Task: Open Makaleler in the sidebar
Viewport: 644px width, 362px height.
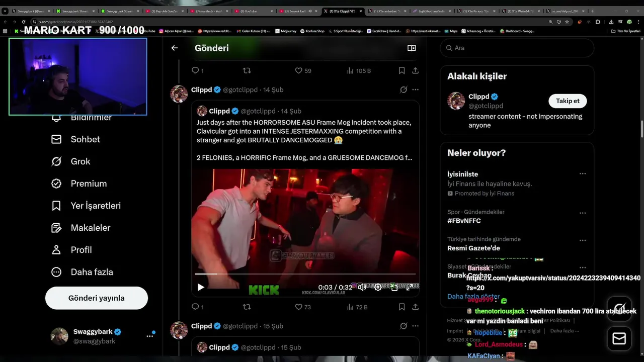Action: [x=81, y=228]
